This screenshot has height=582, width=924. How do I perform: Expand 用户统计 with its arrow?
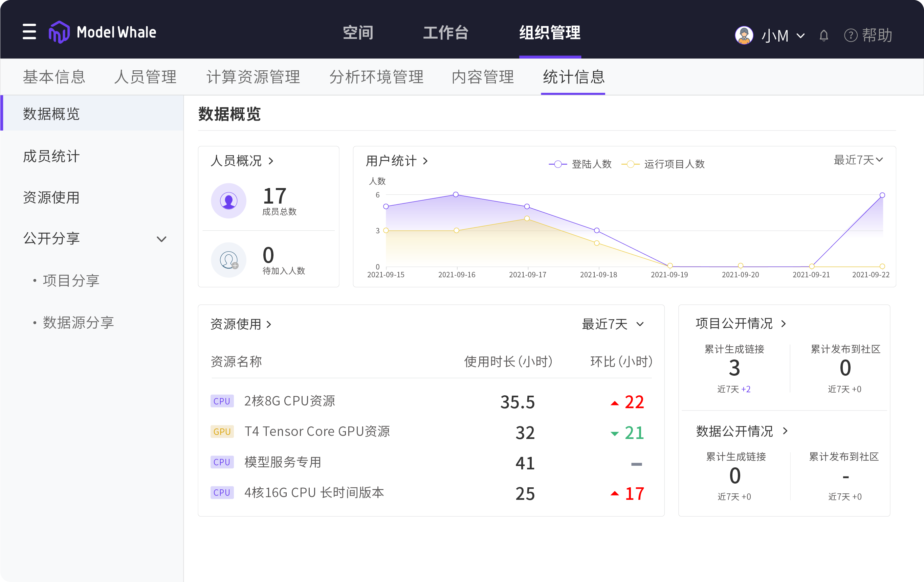point(425,161)
